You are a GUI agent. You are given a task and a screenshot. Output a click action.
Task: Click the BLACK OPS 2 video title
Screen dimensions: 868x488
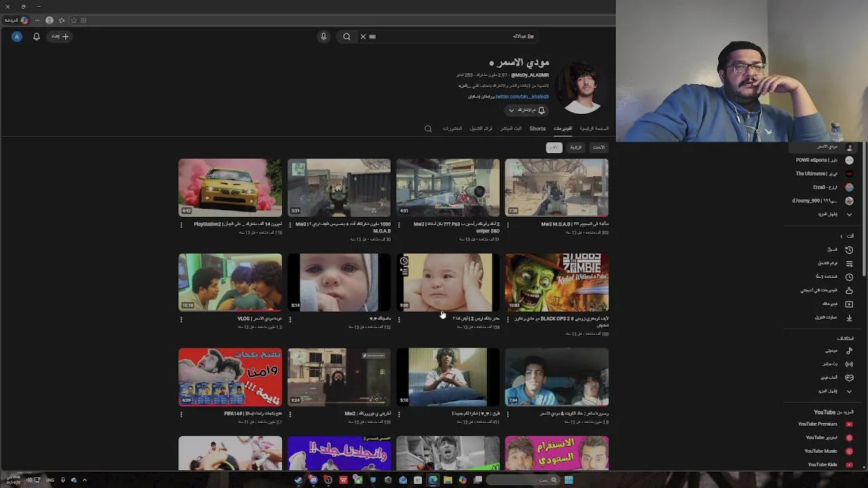pyautogui.click(x=561, y=321)
